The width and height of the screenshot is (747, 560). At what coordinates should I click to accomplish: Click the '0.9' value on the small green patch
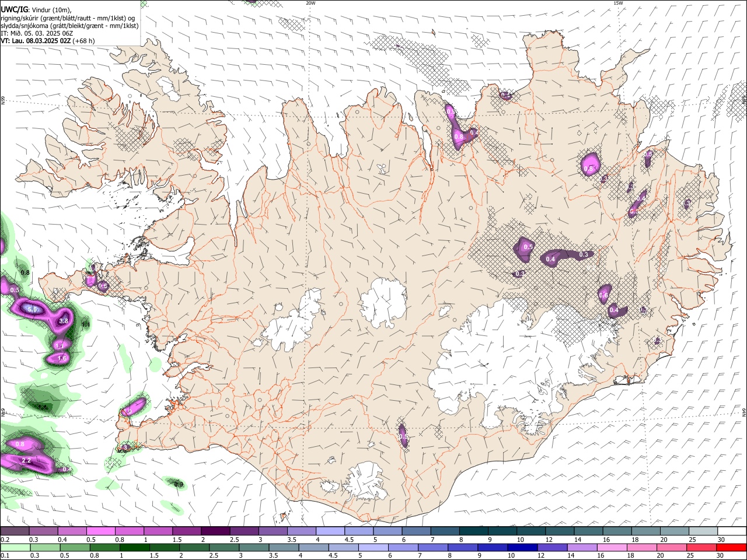[179, 484]
